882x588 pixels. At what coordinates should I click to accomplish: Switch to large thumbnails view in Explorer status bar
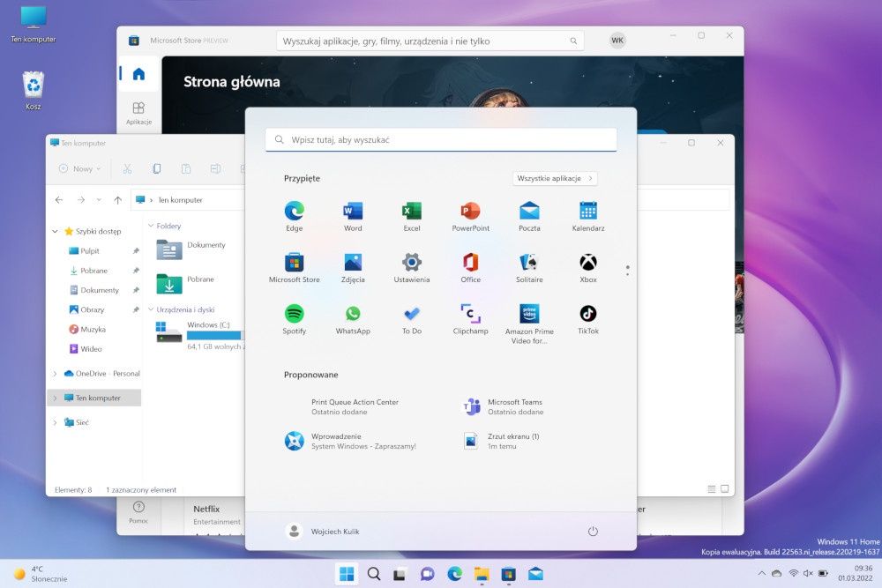click(724, 489)
